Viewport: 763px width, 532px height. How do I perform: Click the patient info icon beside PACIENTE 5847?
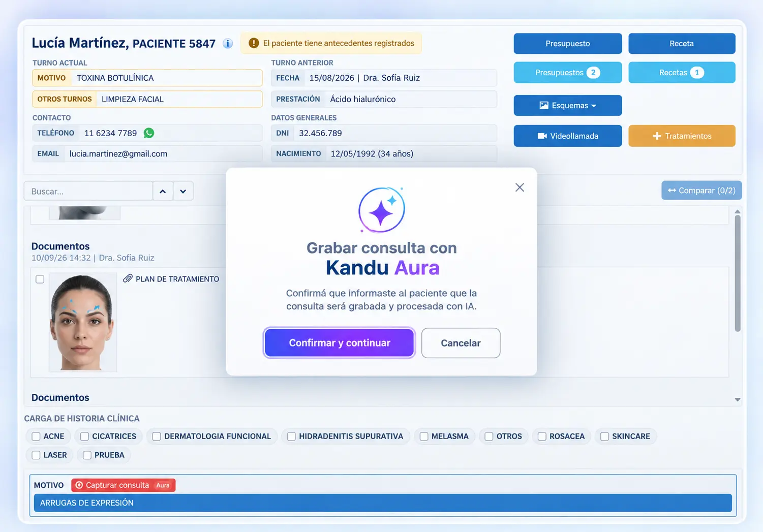[x=228, y=44]
